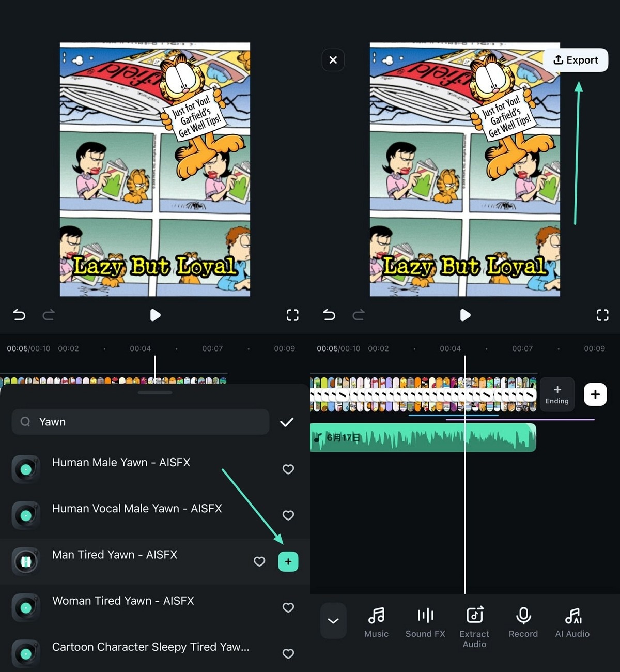This screenshot has width=620, height=672.
Task: Preview the Cartoon Character Sleepy Tired Yawn disc
Action: point(26,654)
